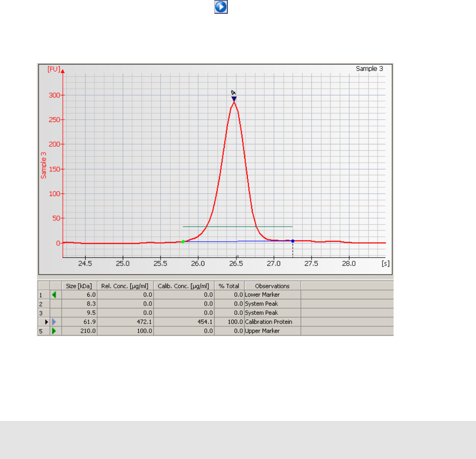Select row header number 1
The height and width of the screenshot is (459, 476).
[44, 294]
